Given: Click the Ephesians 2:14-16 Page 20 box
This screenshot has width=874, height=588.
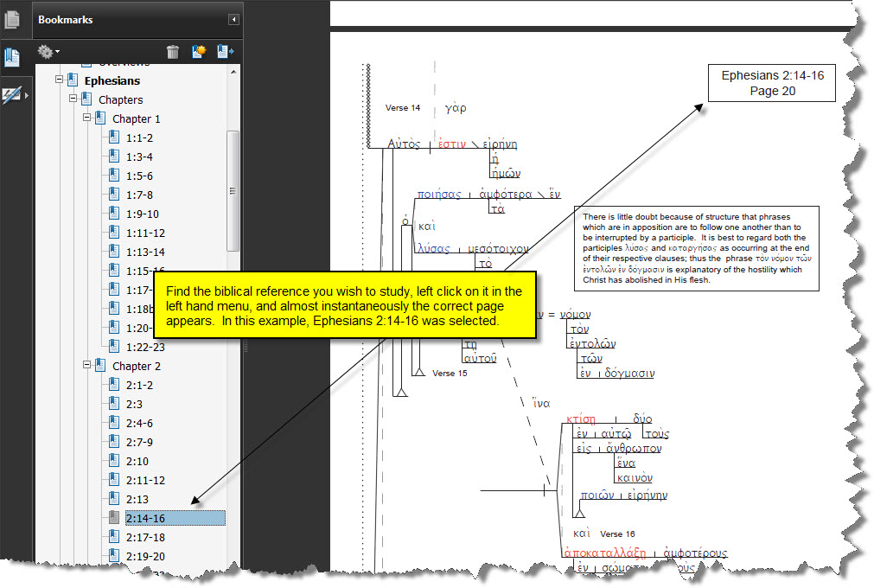Looking at the screenshot, I should pyautogui.click(x=772, y=83).
